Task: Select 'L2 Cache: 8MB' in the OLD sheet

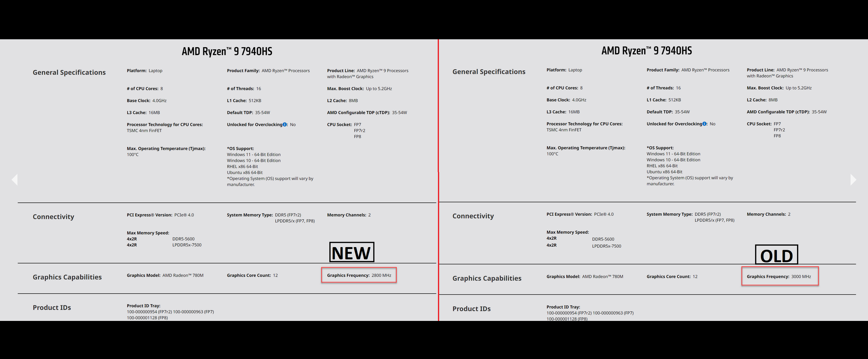Action: coord(762,100)
